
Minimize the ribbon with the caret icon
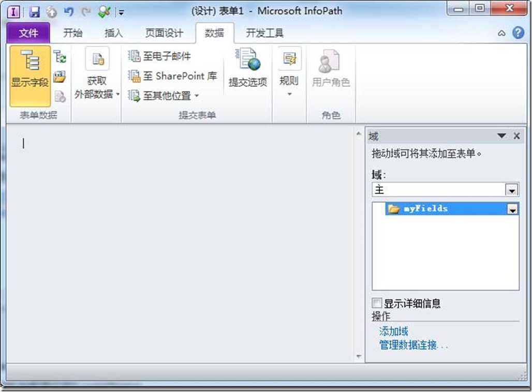coord(501,33)
